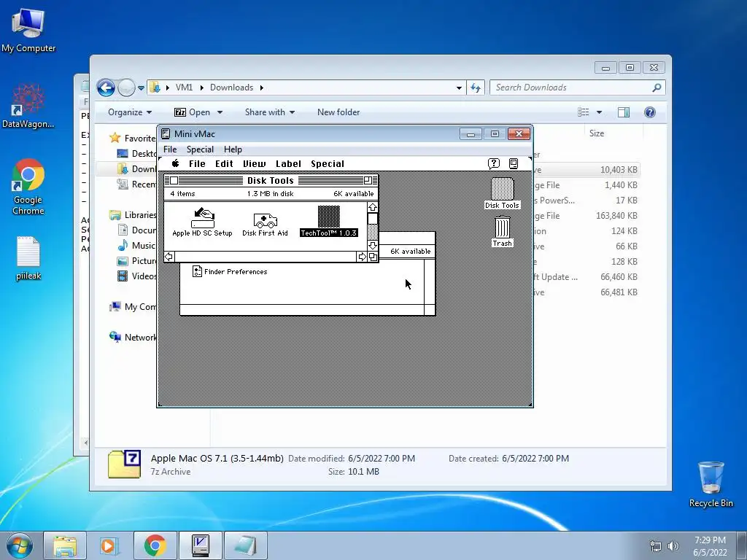Expand the view options dropdown arrow
This screenshot has height=560, width=747.
[x=600, y=112]
